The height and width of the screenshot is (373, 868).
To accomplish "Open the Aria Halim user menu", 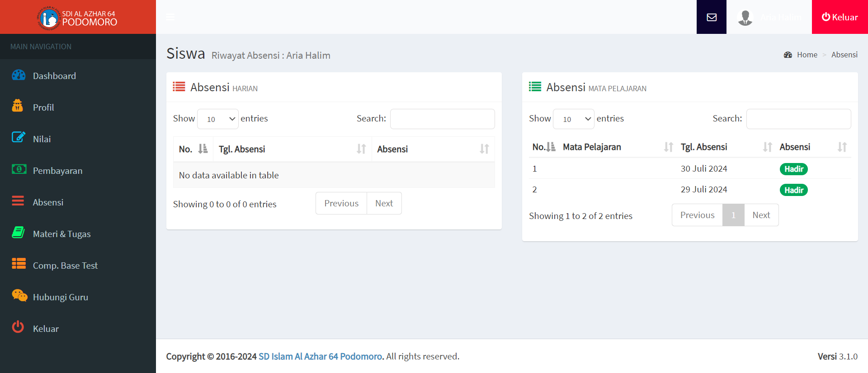I will [x=769, y=17].
